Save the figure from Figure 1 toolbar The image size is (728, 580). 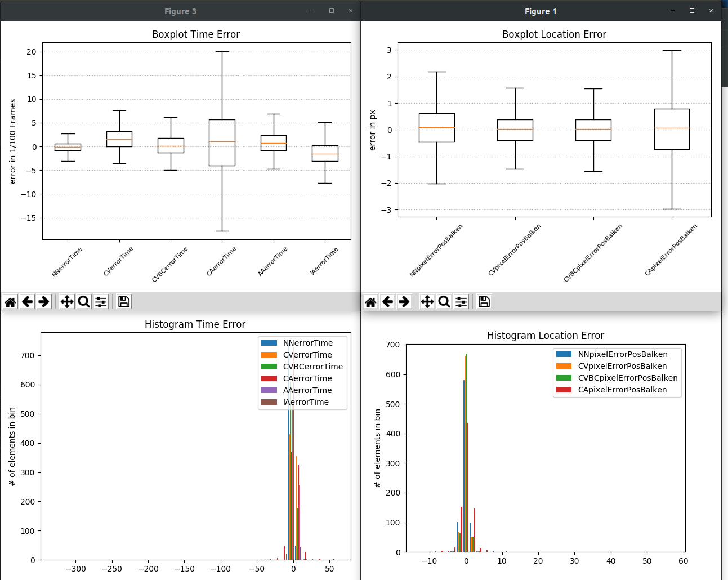484,302
